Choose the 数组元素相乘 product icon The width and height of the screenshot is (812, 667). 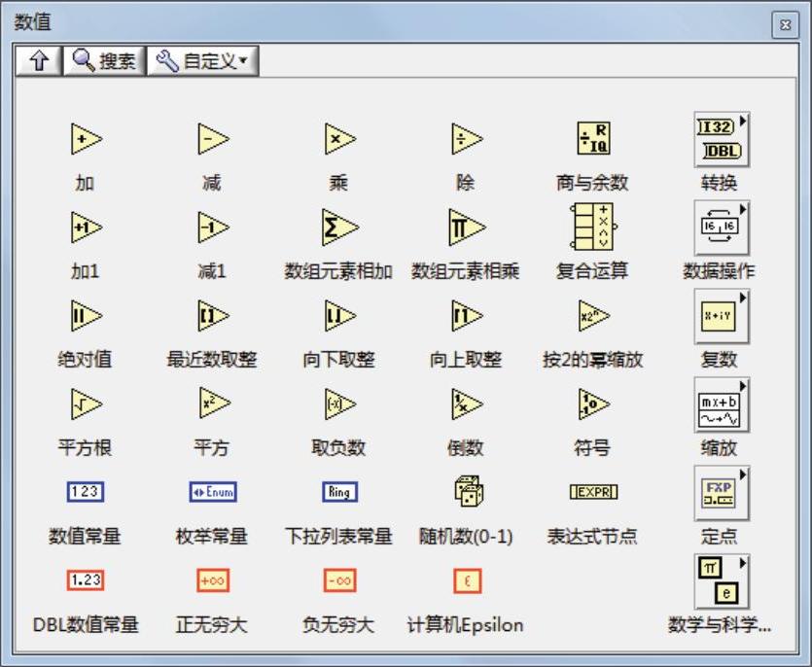pyautogui.click(x=467, y=228)
